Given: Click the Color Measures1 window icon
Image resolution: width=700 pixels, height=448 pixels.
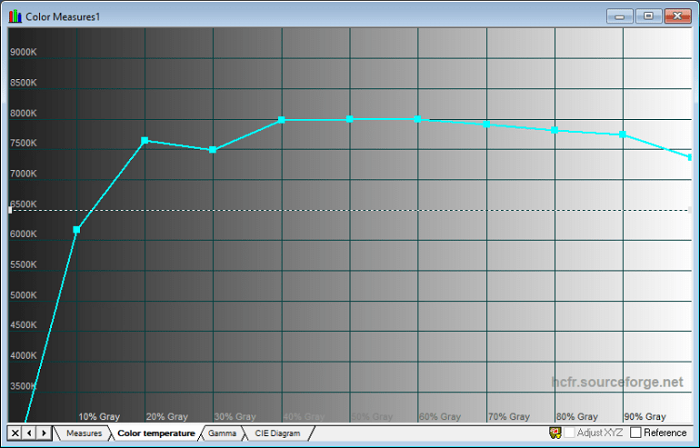Looking at the screenshot, I should (x=15, y=16).
